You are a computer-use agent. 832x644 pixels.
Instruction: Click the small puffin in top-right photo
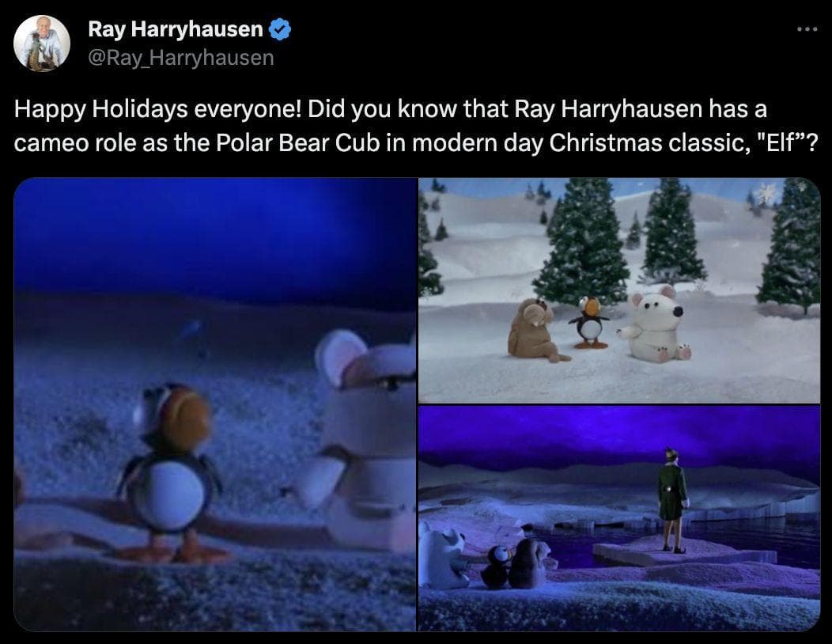point(590,322)
